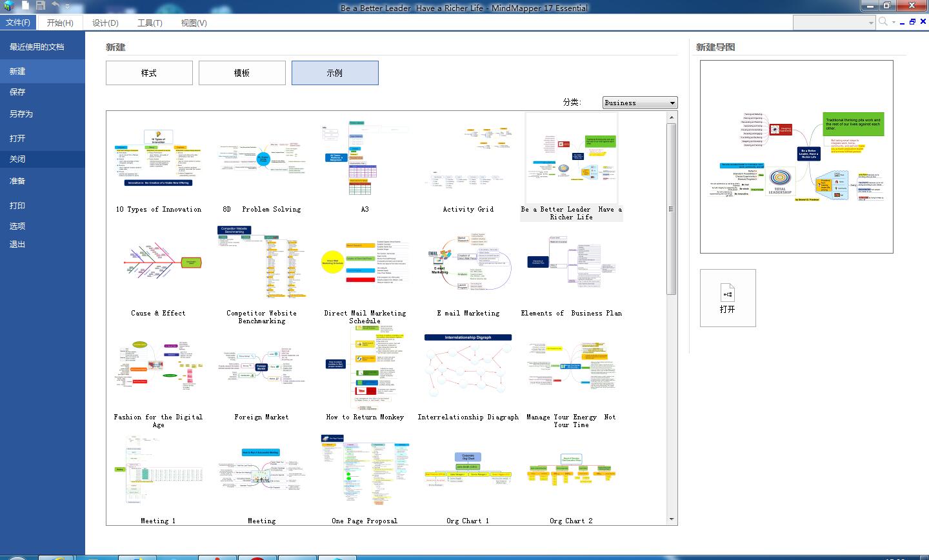Expand the search box dropdown arrow
This screenshot has height=560, width=929.
click(x=871, y=23)
